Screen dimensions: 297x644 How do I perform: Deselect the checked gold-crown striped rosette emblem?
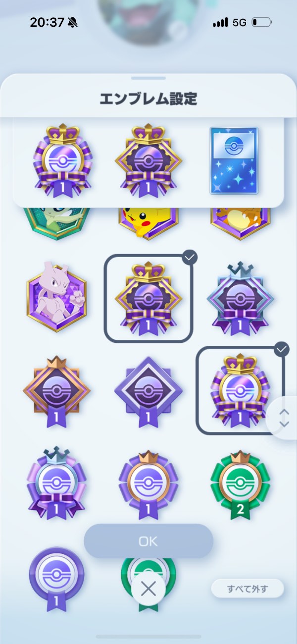[x=241, y=390]
